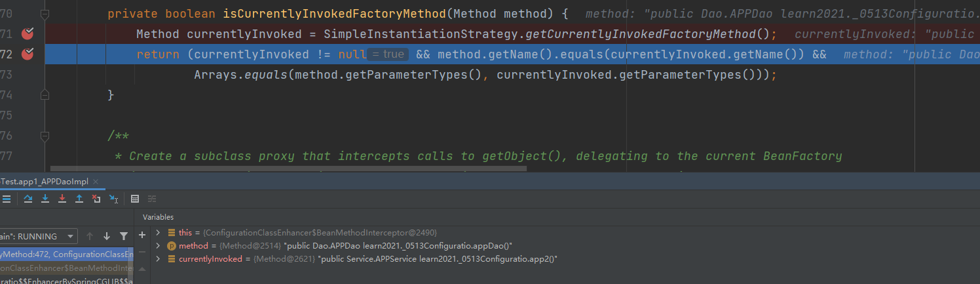Screen dimensions: 980x284
Task: Click the Step Out icon
Action: click(79, 199)
